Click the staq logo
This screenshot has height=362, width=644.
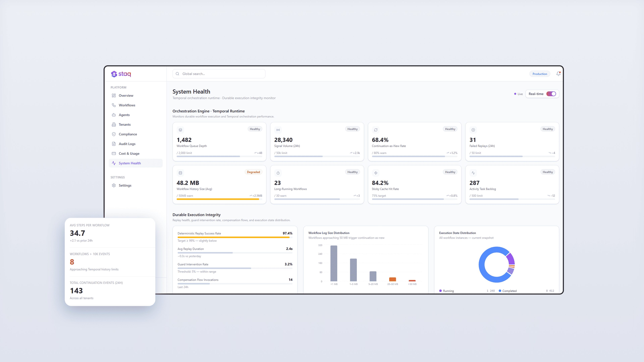pyautogui.click(x=121, y=74)
